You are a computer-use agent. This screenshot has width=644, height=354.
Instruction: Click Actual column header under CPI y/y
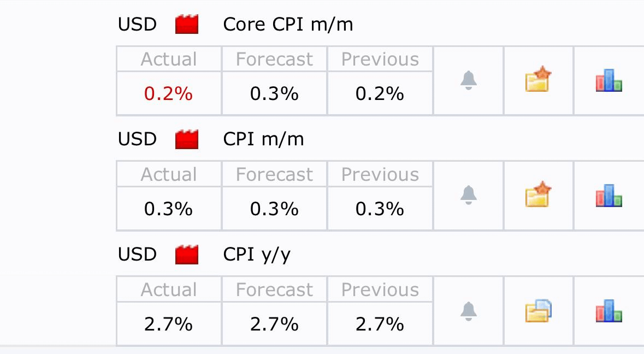tap(169, 290)
